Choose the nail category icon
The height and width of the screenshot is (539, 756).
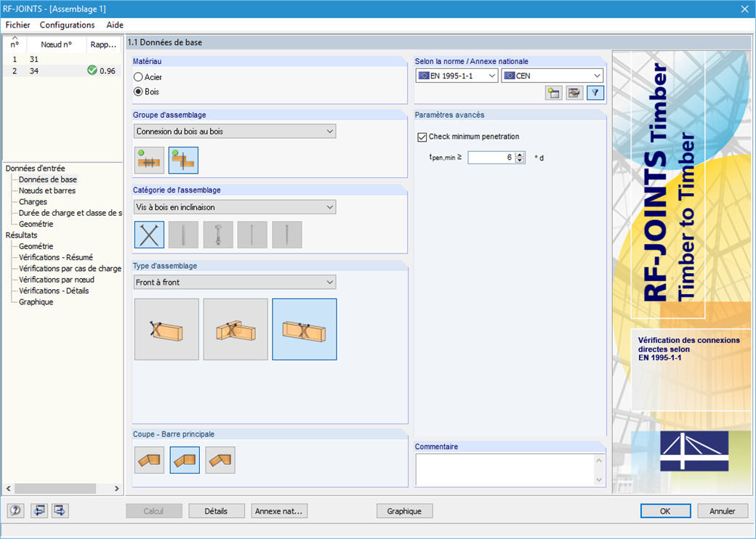coord(252,235)
